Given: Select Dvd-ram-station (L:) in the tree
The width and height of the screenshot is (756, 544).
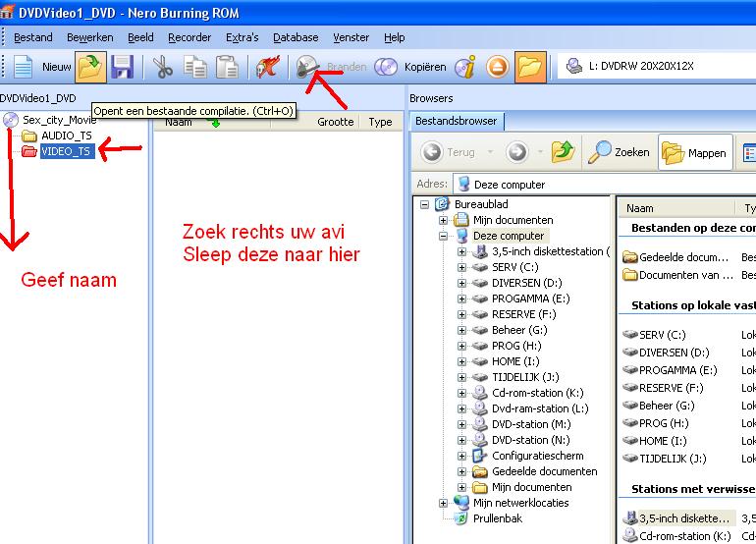Looking at the screenshot, I should point(540,408).
